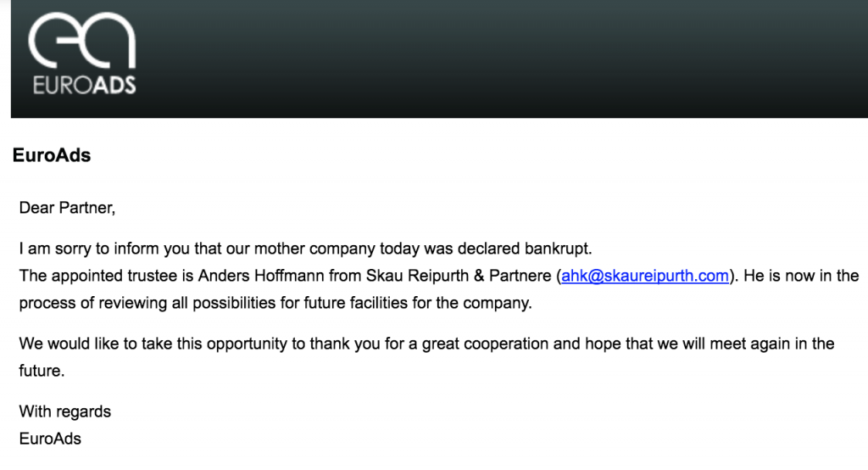Click the EUROADS logo wordmark text
The width and height of the screenshot is (868, 470).
(84, 86)
